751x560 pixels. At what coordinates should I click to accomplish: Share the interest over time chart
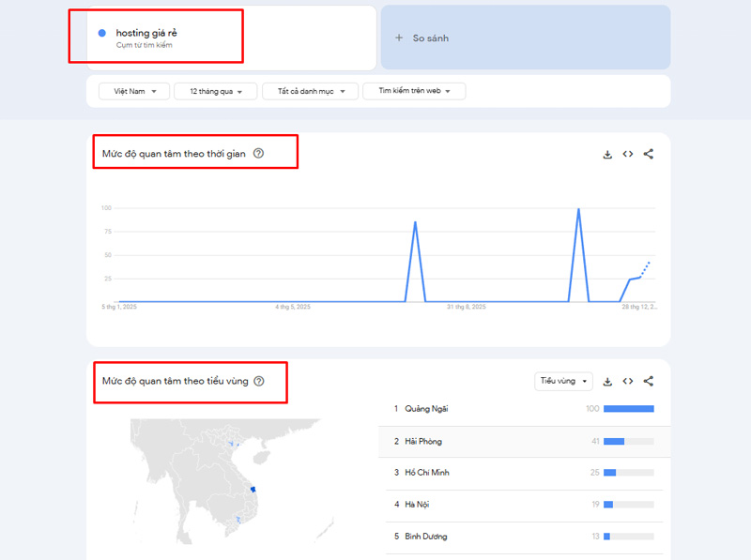649,155
